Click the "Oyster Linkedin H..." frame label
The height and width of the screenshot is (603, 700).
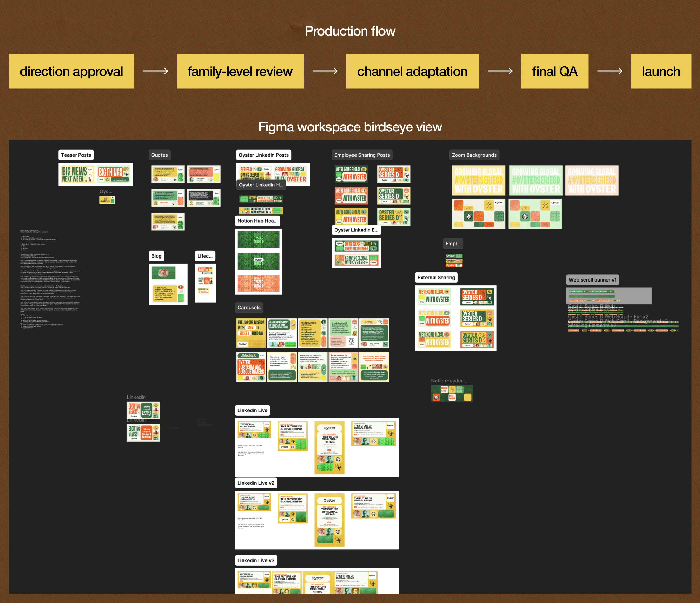(261, 185)
